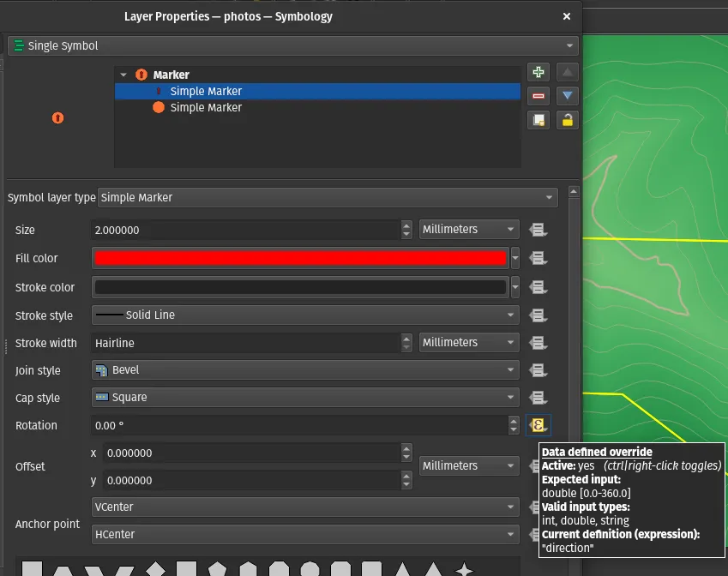Open the Cap style Square dropdown
The width and height of the screenshot is (728, 576).
click(305, 398)
